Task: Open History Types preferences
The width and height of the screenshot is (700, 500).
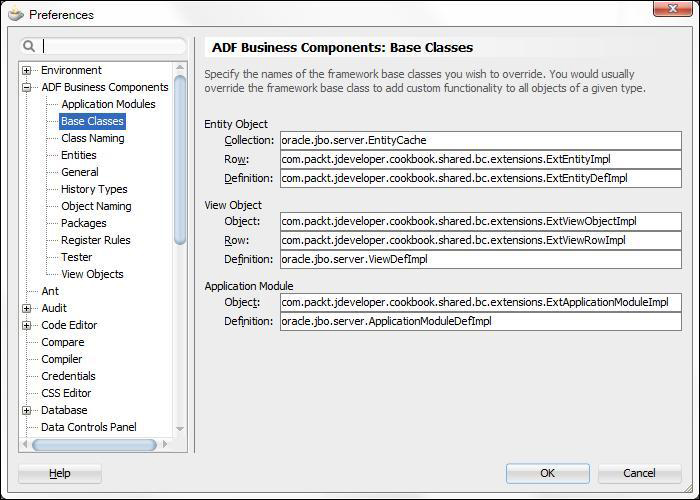Action: click(94, 189)
